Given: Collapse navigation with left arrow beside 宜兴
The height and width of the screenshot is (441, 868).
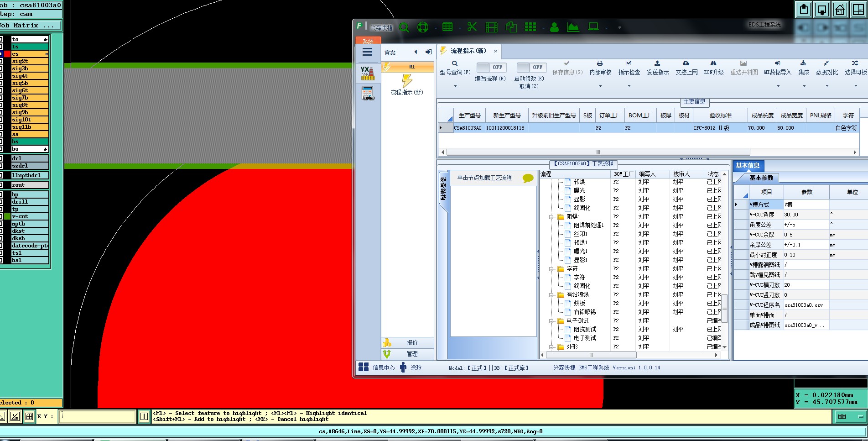Looking at the screenshot, I should coord(416,52).
